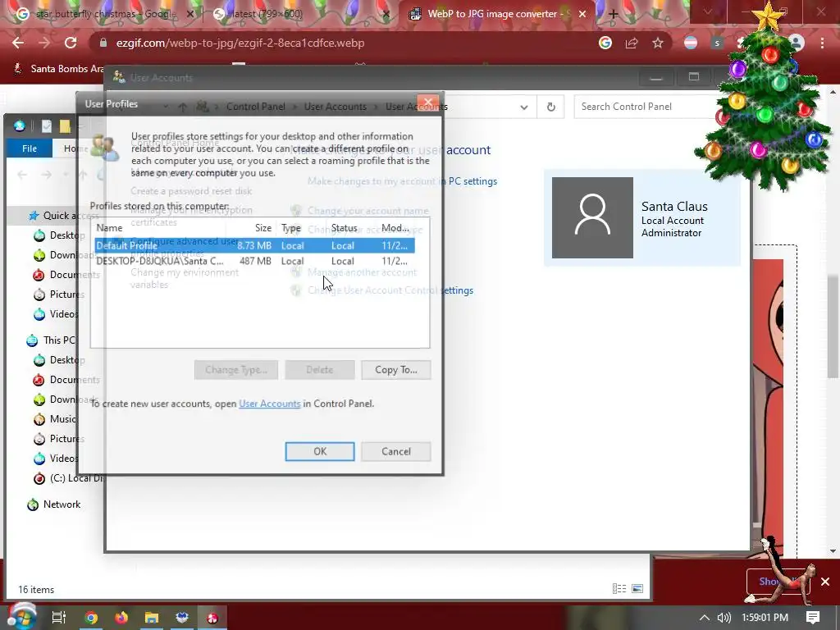Open Music under This PC

coord(55,419)
